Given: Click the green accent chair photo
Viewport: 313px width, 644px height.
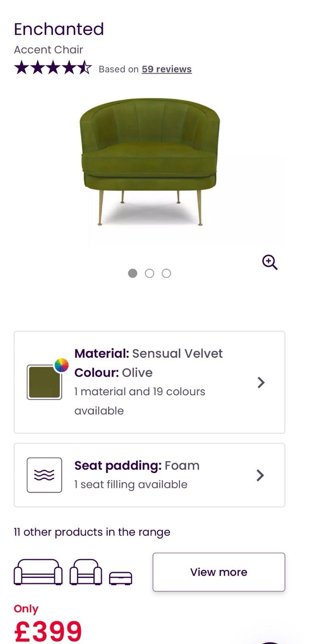Looking at the screenshot, I should [x=149, y=161].
